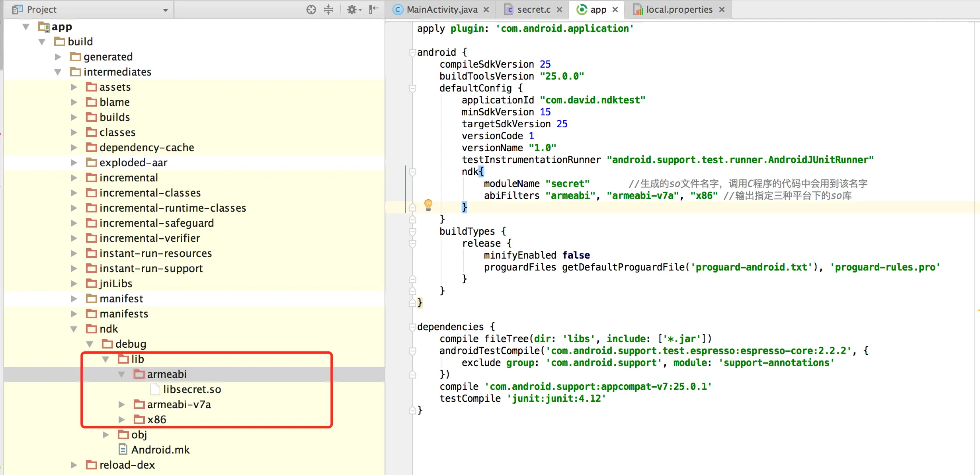Fold the buildTypes block in the gutter

coord(412,232)
